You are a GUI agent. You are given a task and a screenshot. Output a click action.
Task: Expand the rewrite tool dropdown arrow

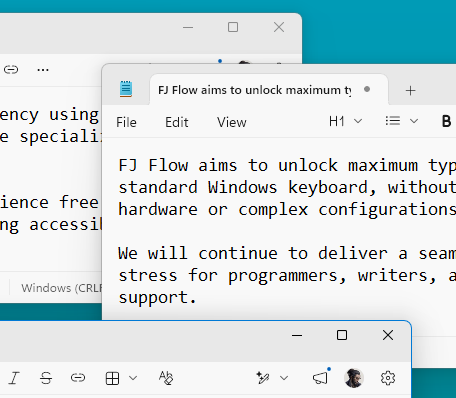tap(284, 378)
